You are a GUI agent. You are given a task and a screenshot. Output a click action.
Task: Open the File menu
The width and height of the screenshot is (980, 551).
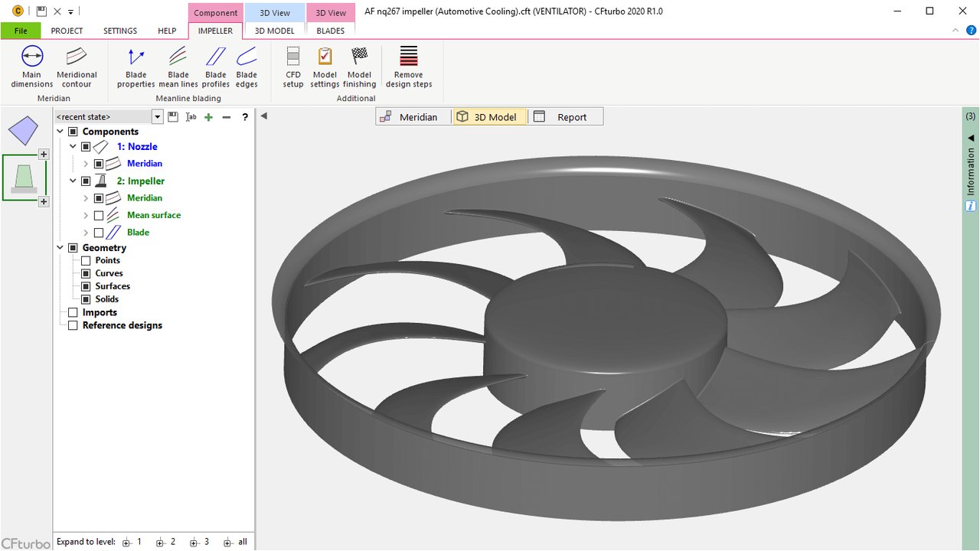[21, 31]
